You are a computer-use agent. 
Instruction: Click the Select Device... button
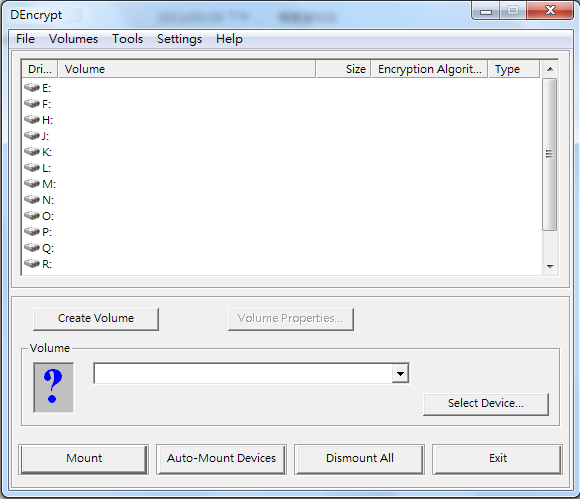pyautogui.click(x=486, y=404)
